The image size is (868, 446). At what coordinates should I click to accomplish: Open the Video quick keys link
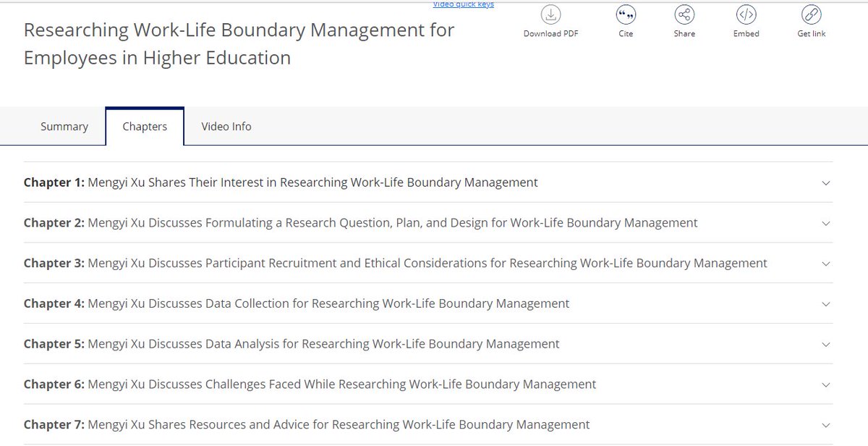(464, 4)
